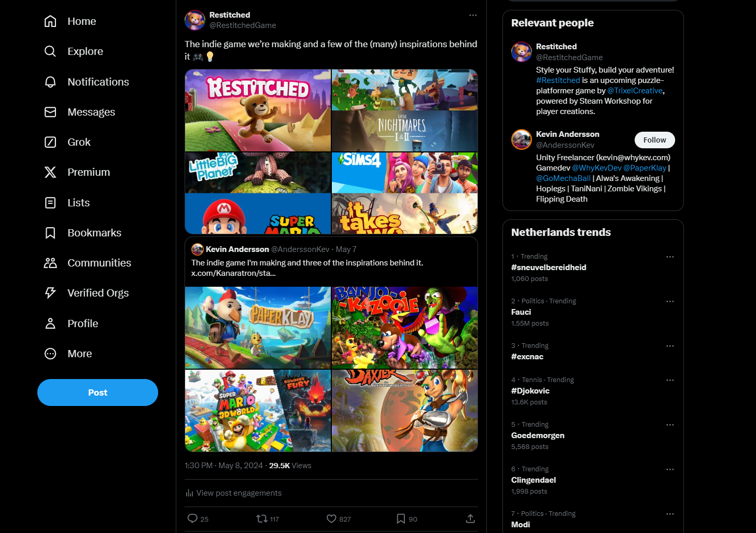
Task: Like the post with the heart icon
Action: [331, 518]
